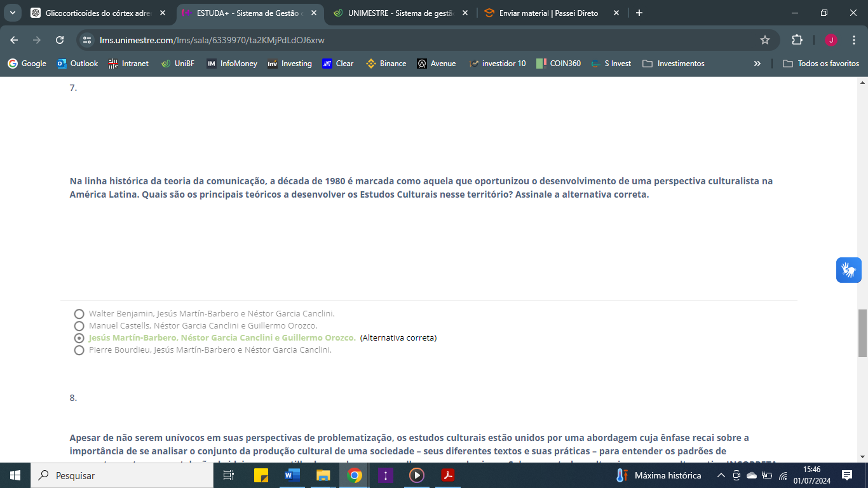Image resolution: width=868 pixels, height=488 pixels.
Task: Show more bookmarks with the chevron
Action: point(757,64)
